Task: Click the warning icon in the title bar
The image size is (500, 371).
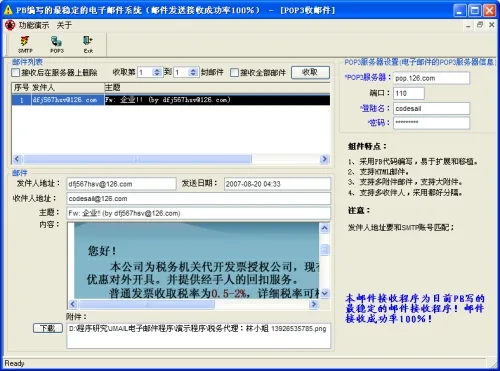Action: (8, 10)
